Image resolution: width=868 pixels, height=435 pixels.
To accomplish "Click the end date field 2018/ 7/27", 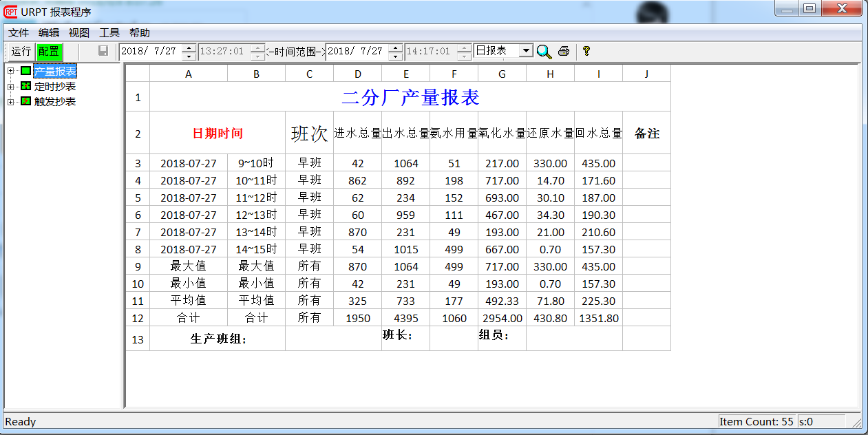I will coord(356,51).
